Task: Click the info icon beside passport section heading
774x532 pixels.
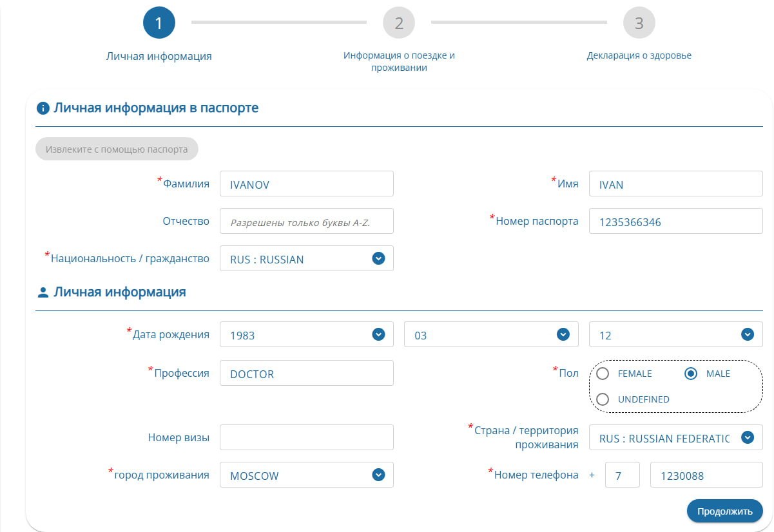Action: pyautogui.click(x=43, y=108)
